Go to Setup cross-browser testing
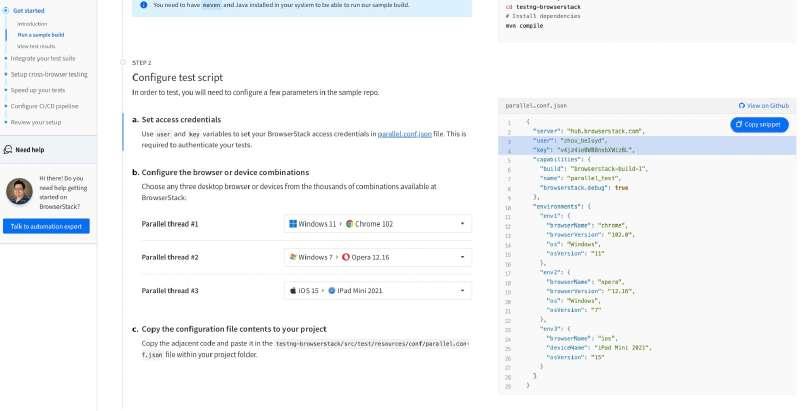 click(49, 74)
